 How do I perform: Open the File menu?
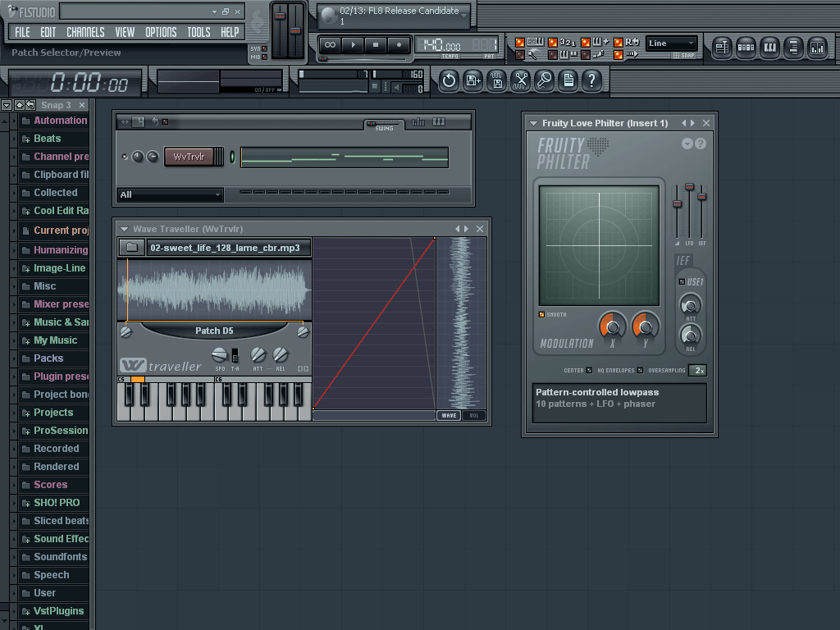coord(22,32)
